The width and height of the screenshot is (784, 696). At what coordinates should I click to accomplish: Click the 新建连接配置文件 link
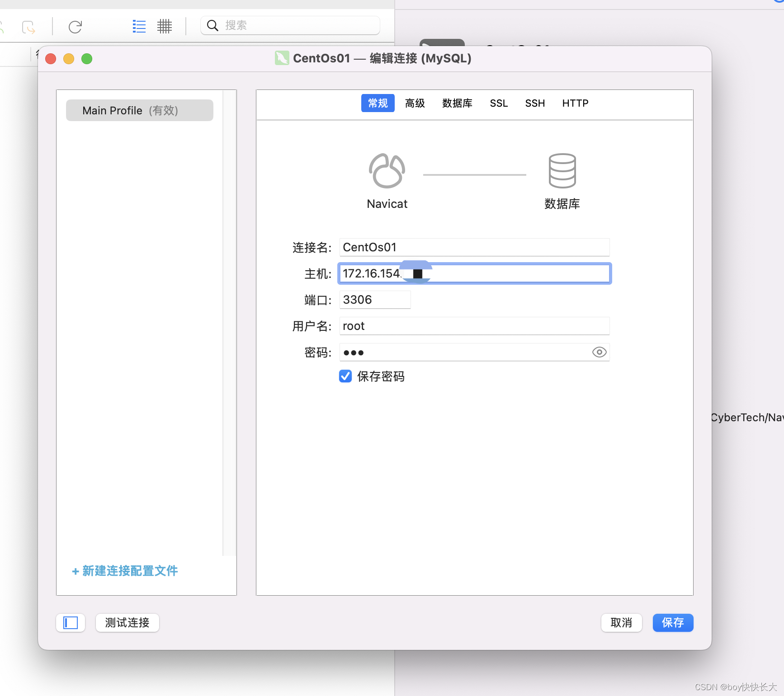pos(125,571)
